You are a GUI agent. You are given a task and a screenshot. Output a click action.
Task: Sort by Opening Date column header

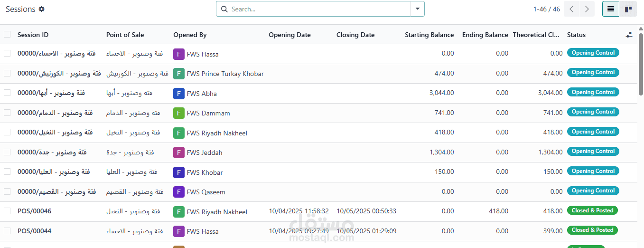289,35
